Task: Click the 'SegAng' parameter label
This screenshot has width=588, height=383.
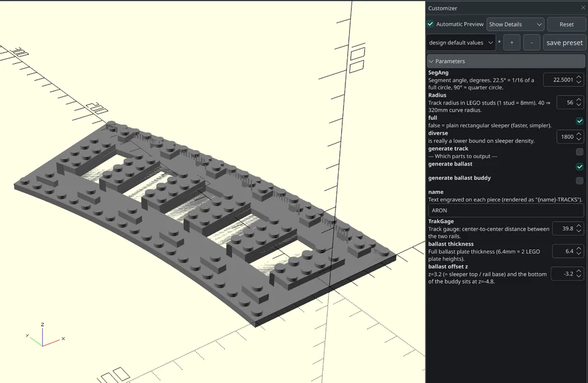Action: 438,73
